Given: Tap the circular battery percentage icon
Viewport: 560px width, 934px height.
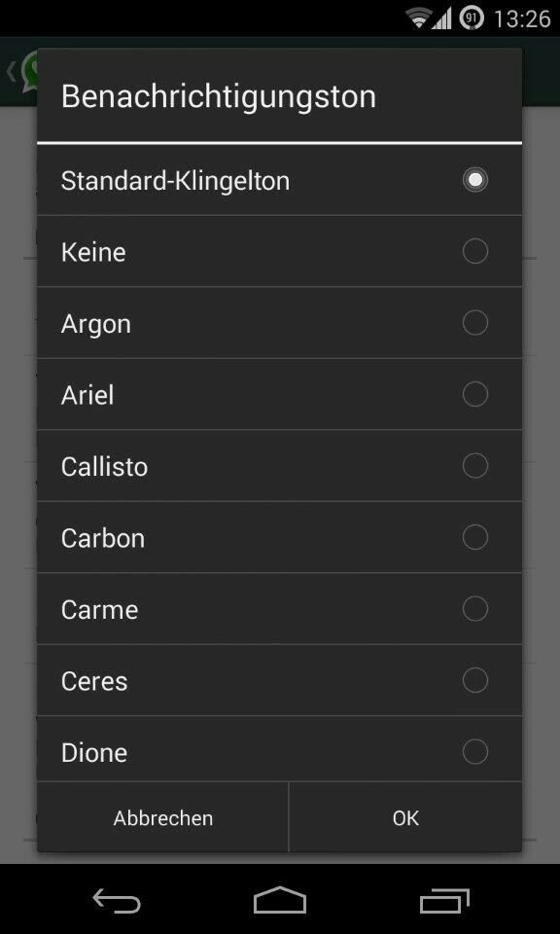Looking at the screenshot, I should pos(472,19).
